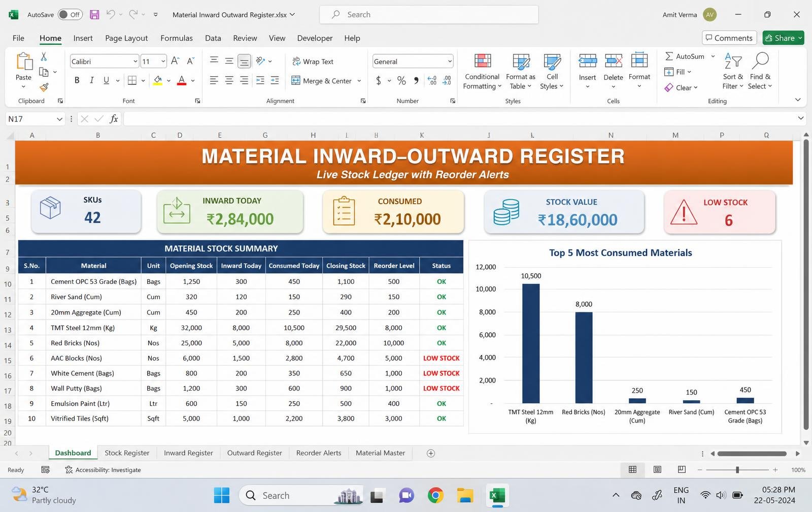Apply the yellow Fill Color swatch

tap(158, 80)
